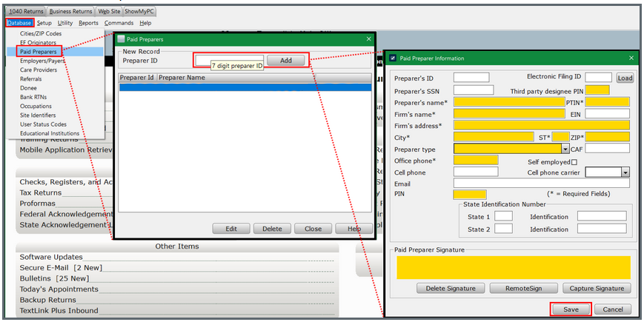Open the Database menu
Viewport: 644px width, 322px height.
[x=20, y=23]
